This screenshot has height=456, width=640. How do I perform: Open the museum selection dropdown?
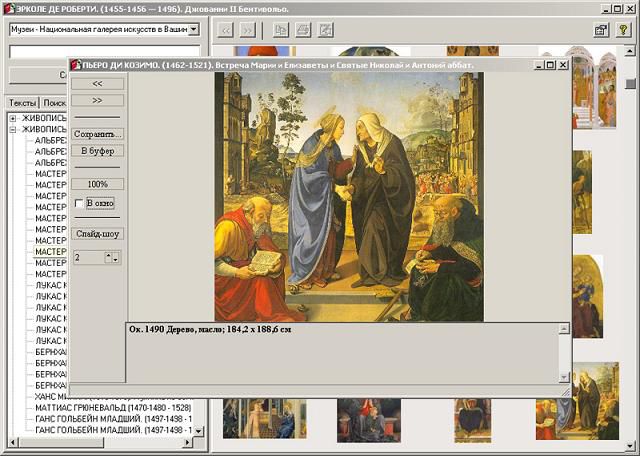194,29
